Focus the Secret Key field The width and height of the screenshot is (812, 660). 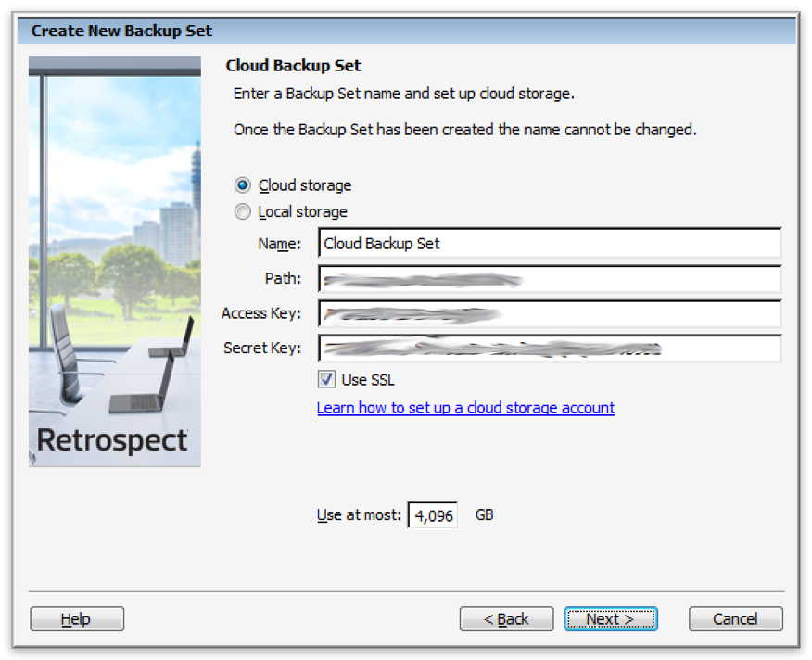[x=550, y=349]
